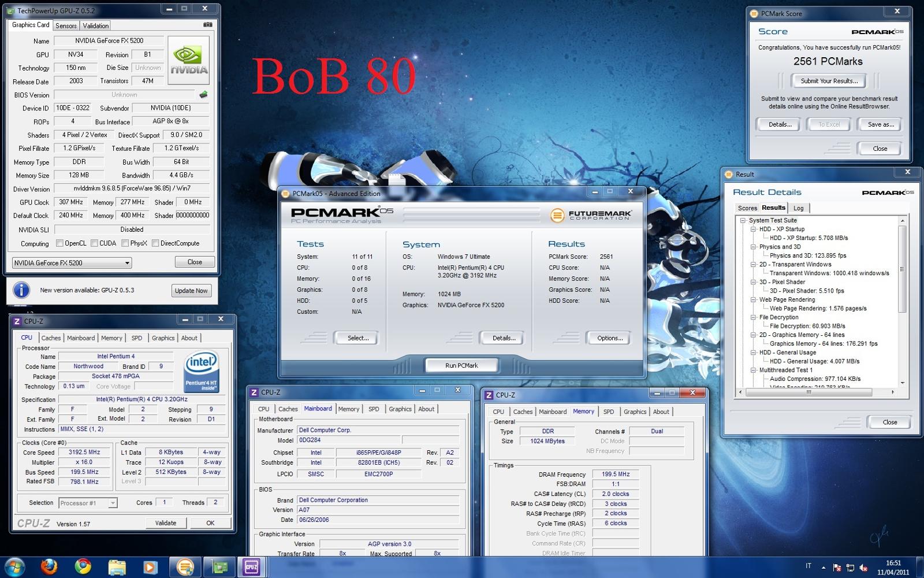Open the NVIDIA GeForce FX 5200 dropdown
Image resolution: width=924 pixels, height=578 pixels.
click(72, 263)
